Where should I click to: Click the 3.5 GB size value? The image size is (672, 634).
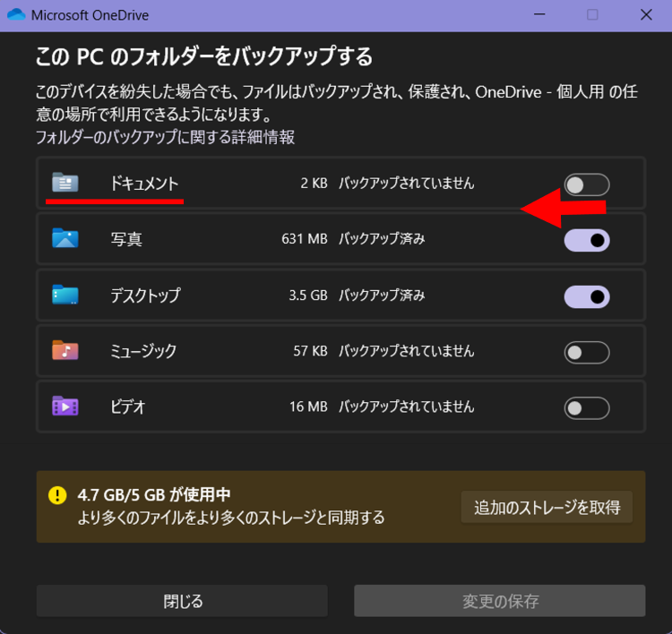(308, 296)
